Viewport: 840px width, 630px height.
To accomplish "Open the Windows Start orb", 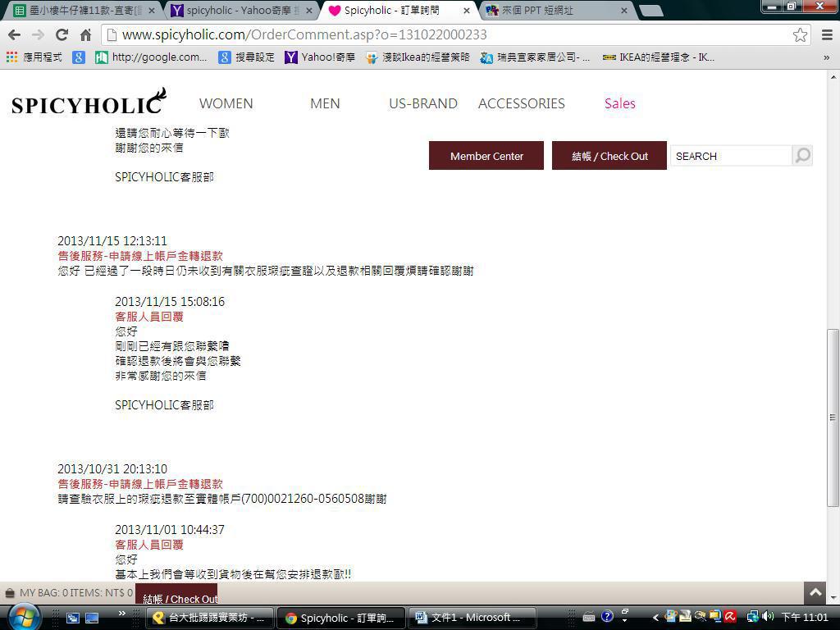I will point(23,618).
